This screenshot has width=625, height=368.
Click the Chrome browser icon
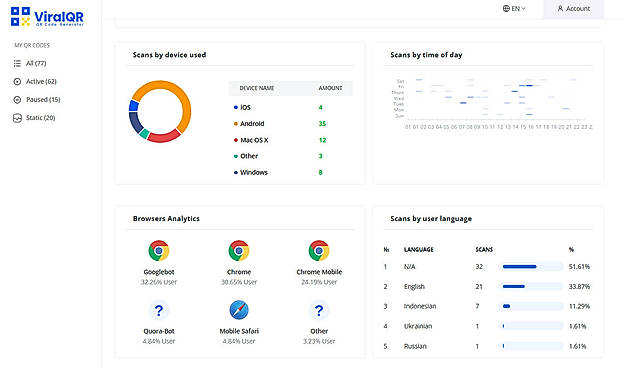(x=239, y=250)
